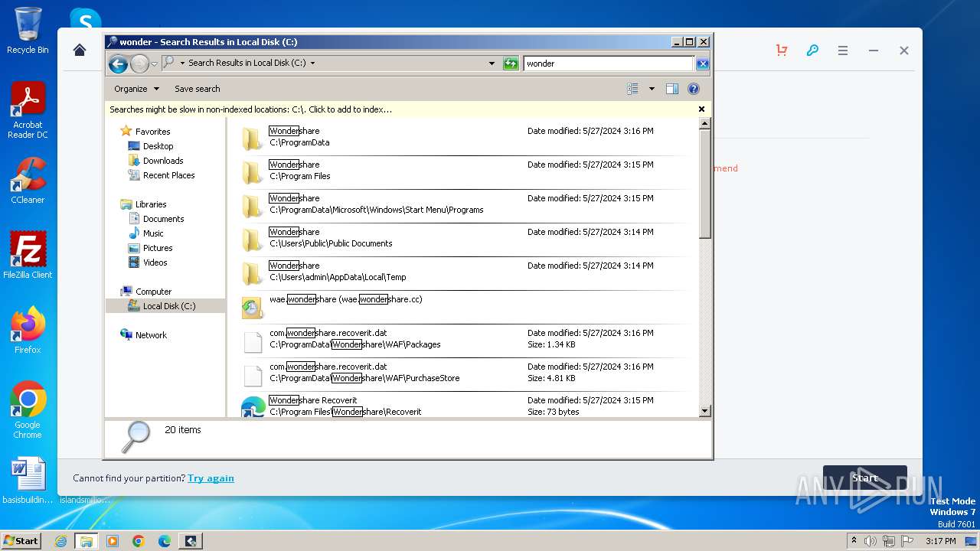Click the volume icon in system tray

pyautogui.click(x=871, y=541)
